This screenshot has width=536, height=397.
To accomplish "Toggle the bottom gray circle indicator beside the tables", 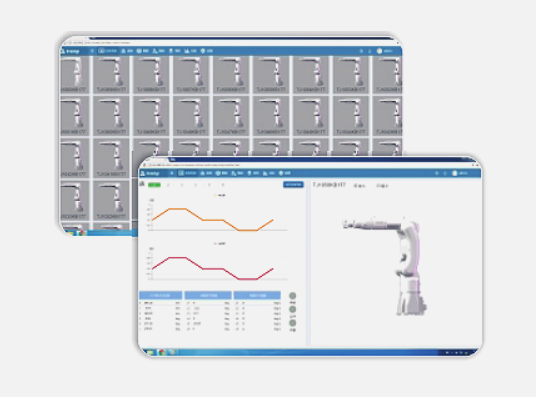I will coord(293,323).
